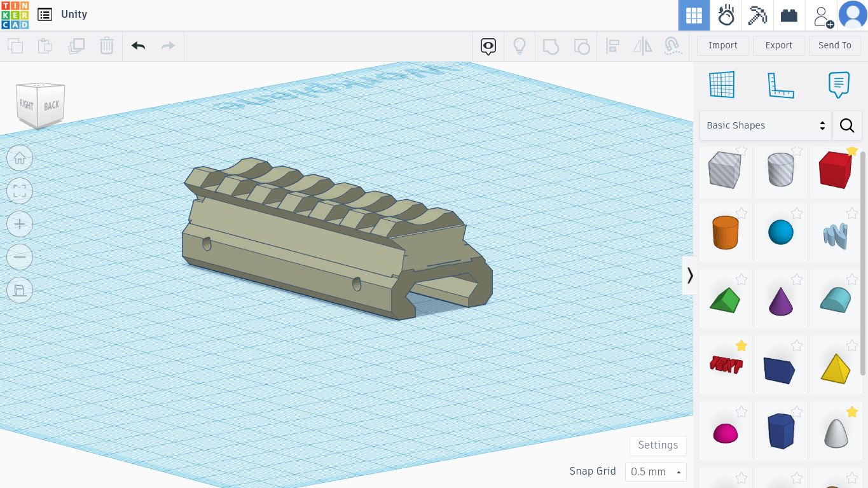Select the Ungroup tool icon
868x488 pixels.
click(582, 46)
